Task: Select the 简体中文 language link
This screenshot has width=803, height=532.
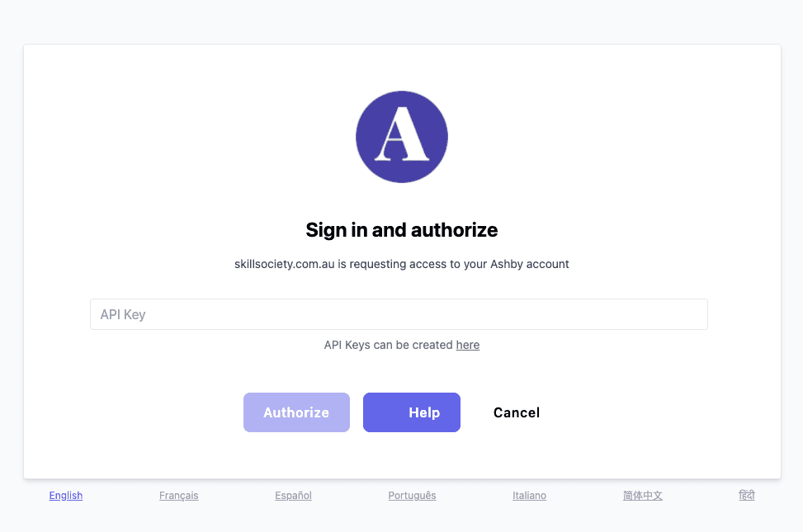Action: pyautogui.click(x=643, y=496)
